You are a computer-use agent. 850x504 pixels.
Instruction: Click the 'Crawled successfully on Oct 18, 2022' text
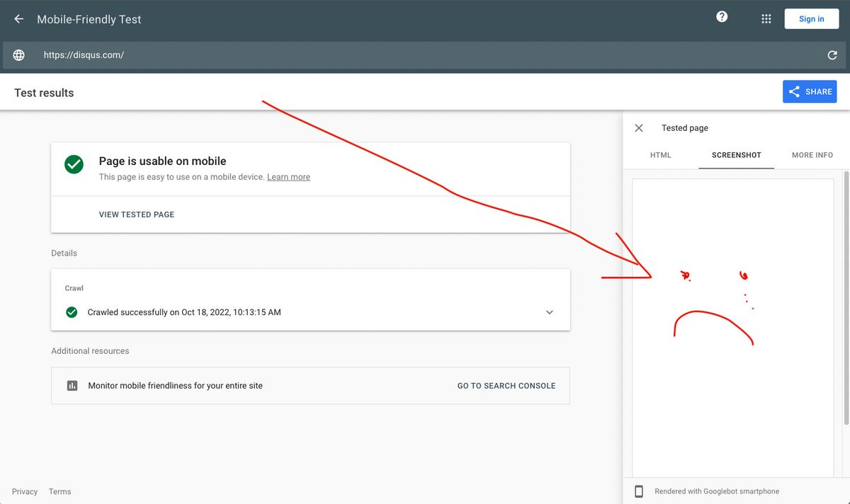pyautogui.click(x=184, y=312)
